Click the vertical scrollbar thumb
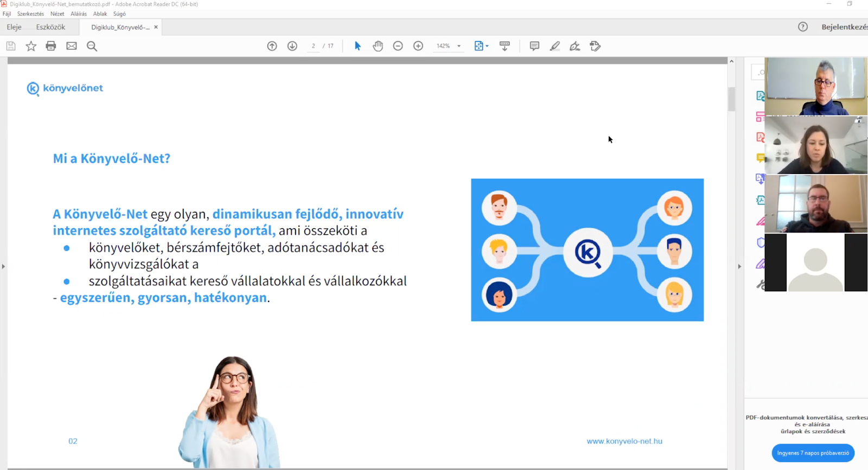This screenshot has width=868, height=470. click(731, 99)
